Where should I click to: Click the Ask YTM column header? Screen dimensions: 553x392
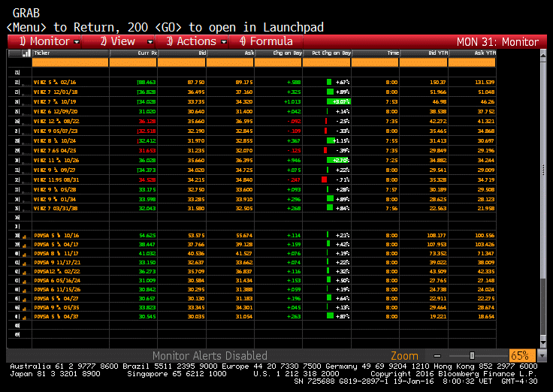(x=472, y=53)
